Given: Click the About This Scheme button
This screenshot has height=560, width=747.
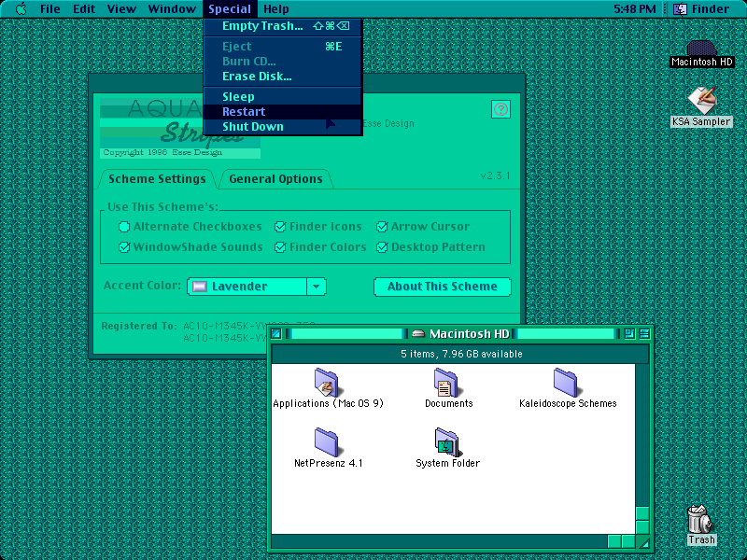Looking at the screenshot, I should pos(443,287).
